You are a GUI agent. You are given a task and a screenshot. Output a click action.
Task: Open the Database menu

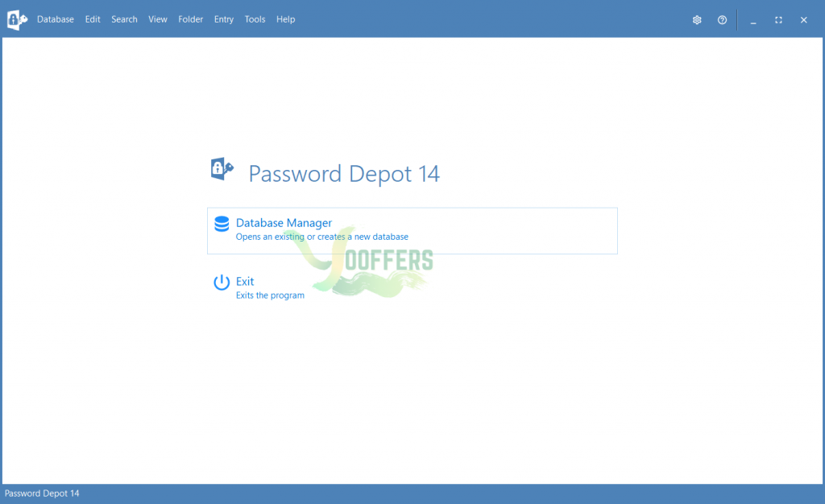click(x=56, y=19)
